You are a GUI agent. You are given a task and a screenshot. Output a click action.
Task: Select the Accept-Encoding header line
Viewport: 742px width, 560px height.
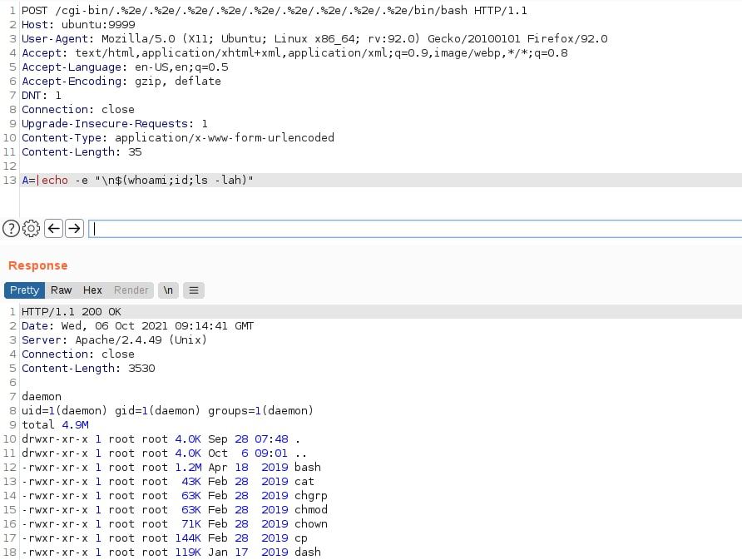pos(121,82)
